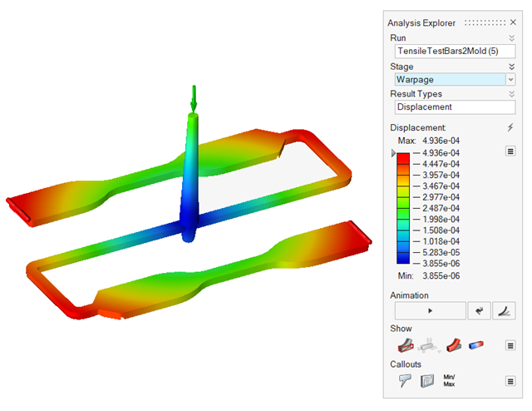Show Min/Max callouts
The image size is (532, 411).
tap(451, 380)
